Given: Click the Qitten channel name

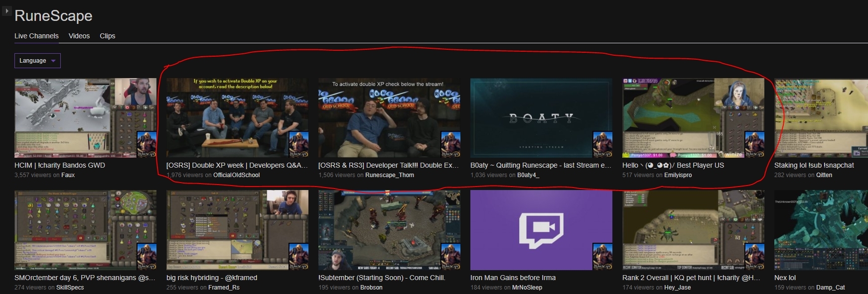Looking at the screenshot, I should (824, 175).
